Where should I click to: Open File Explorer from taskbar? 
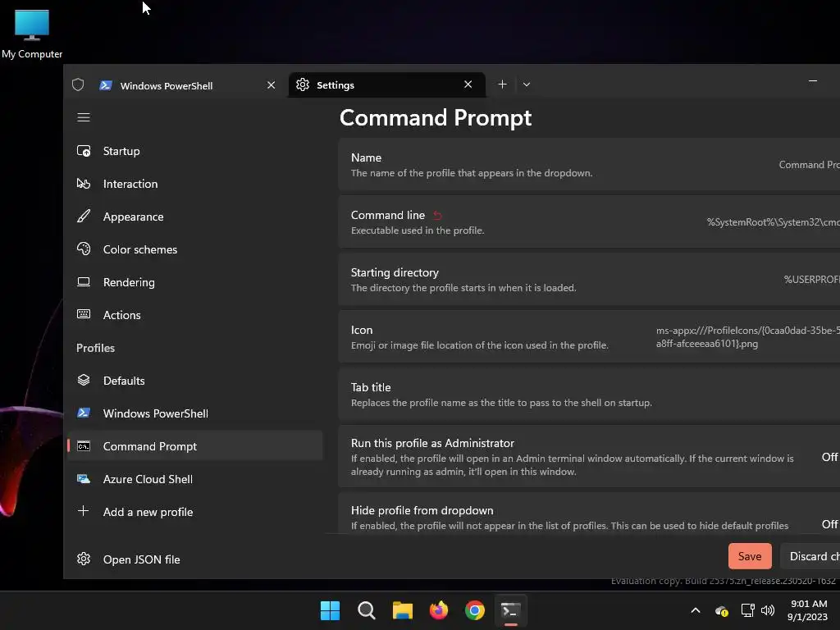click(403, 610)
